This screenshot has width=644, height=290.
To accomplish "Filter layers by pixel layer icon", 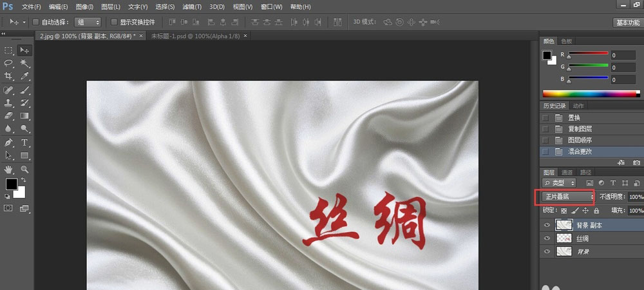I will [x=590, y=183].
